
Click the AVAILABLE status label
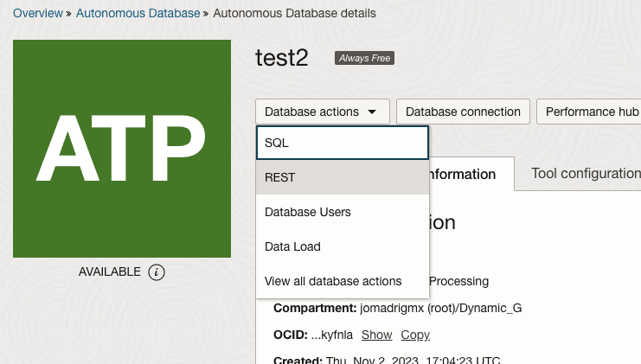pos(110,271)
